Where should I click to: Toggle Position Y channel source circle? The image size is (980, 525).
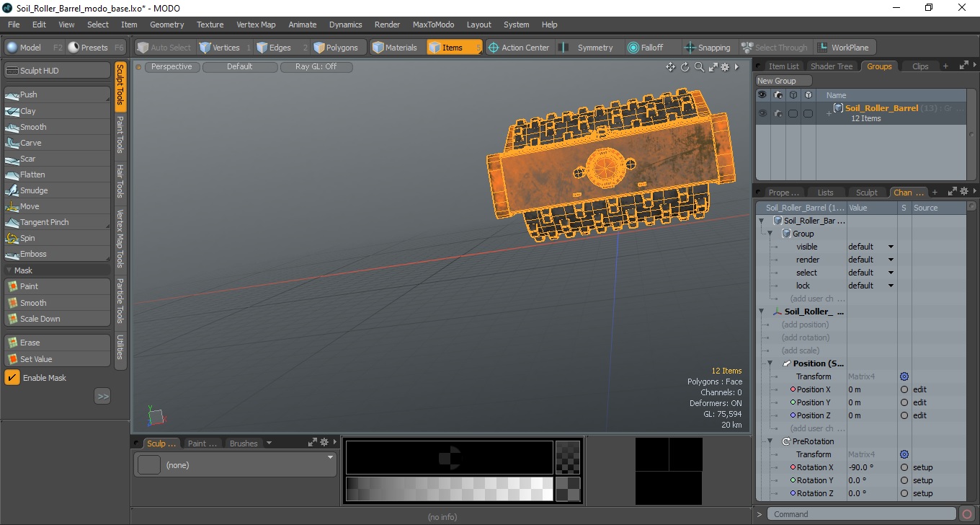tap(904, 402)
